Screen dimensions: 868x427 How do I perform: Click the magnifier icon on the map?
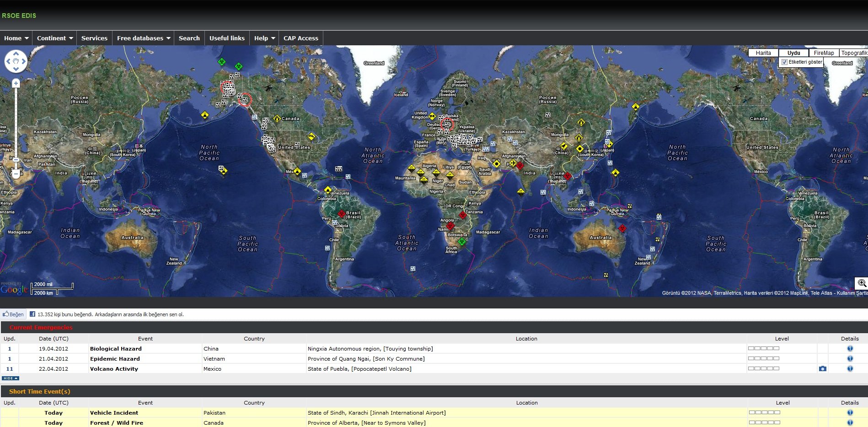862,283
